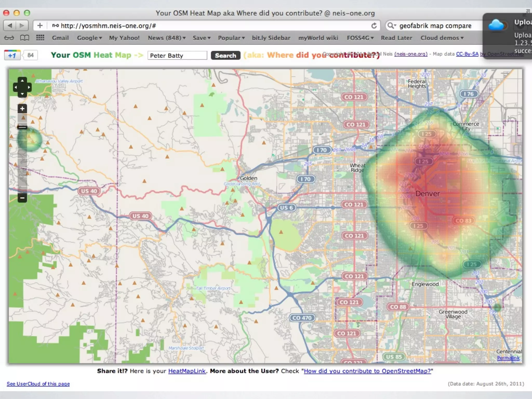Expand the Google bookmarks dropdown
Screen dimensions: 532x399
89,38
